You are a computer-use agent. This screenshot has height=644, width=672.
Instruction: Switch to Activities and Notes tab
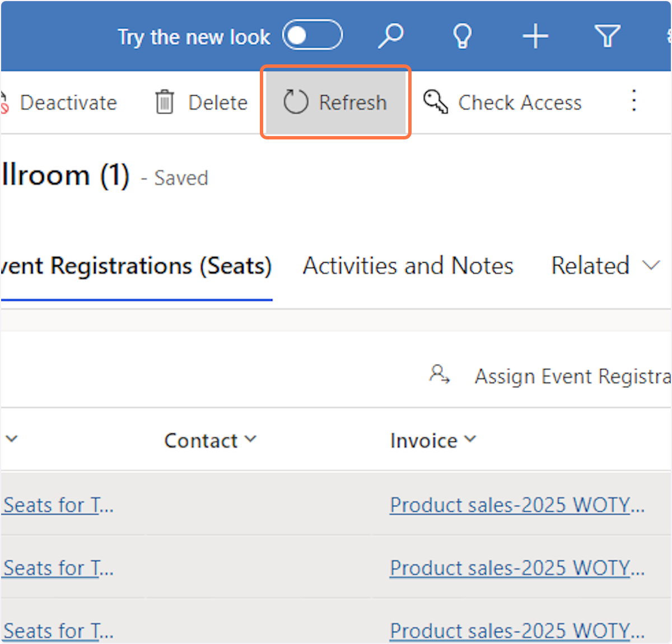point(408,266)
